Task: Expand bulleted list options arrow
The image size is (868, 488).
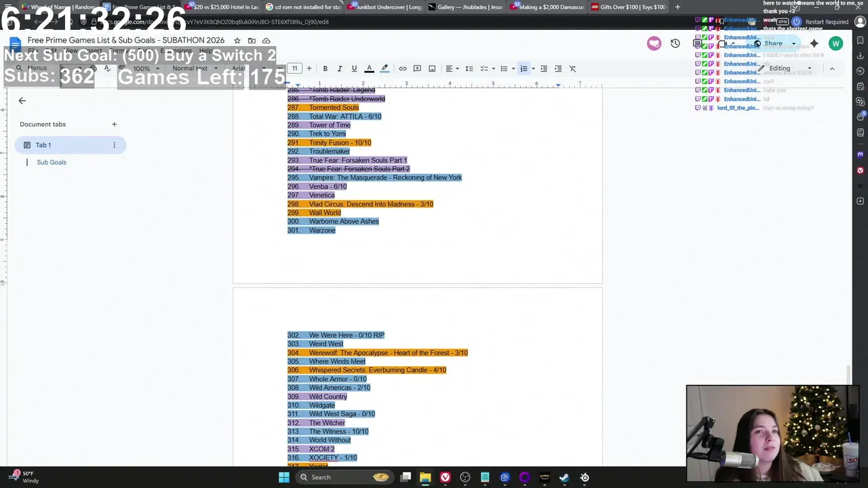Action: pos(513,68)
